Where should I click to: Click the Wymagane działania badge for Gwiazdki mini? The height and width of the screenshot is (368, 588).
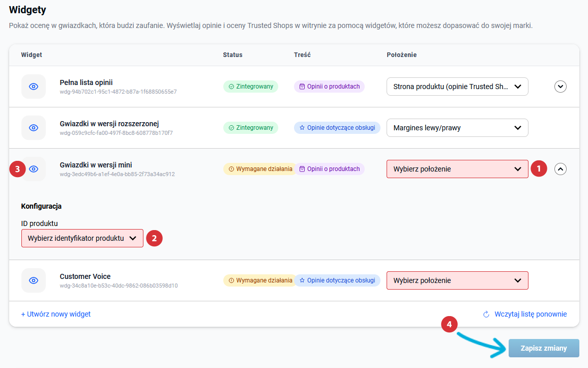(x=260, y=169)
